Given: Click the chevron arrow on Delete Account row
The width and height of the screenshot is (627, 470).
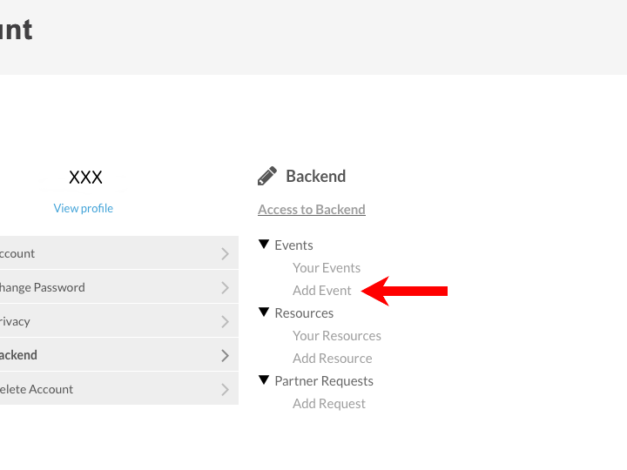Looking at the screenshot, I should point(225,390).
